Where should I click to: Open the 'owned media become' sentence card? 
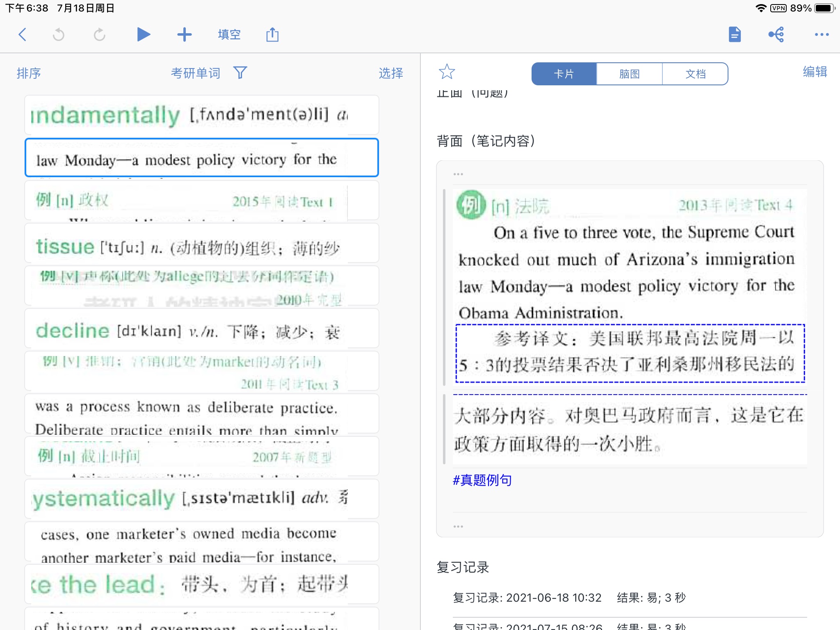point(201,541)
